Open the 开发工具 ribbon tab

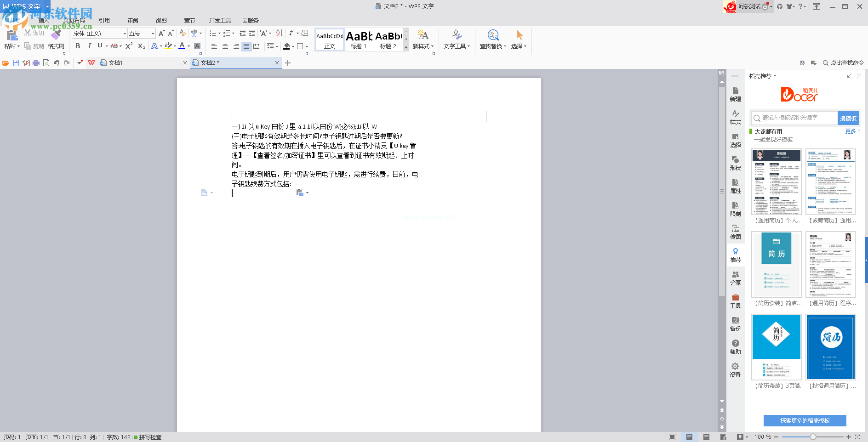click(x=220, y=21)
